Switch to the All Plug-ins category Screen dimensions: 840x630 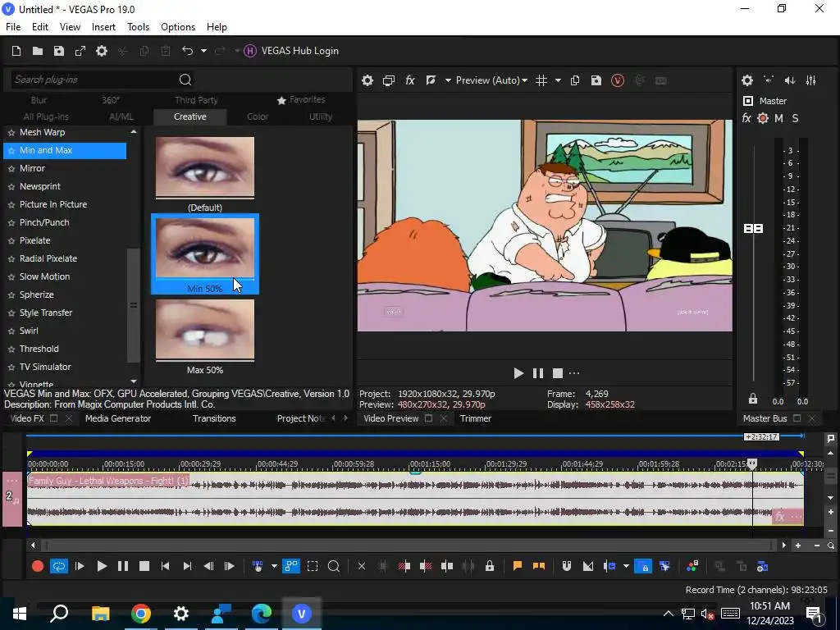click(x=46, y=116)
